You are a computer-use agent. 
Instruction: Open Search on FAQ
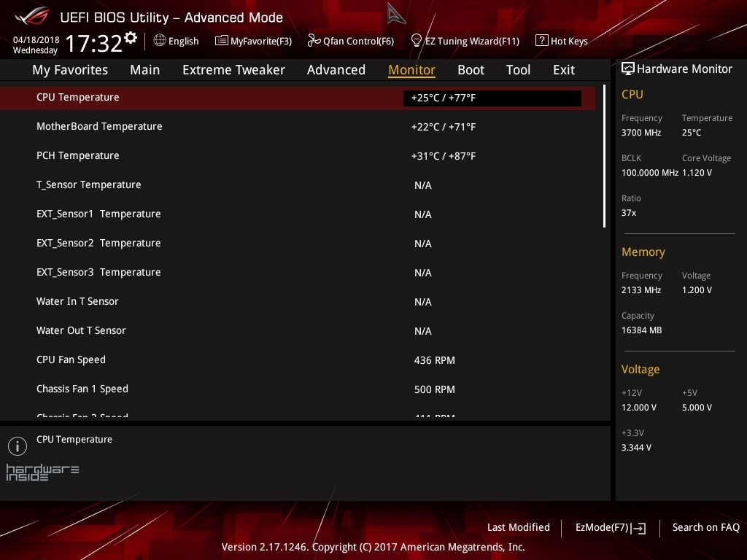[x=705, y=527]
